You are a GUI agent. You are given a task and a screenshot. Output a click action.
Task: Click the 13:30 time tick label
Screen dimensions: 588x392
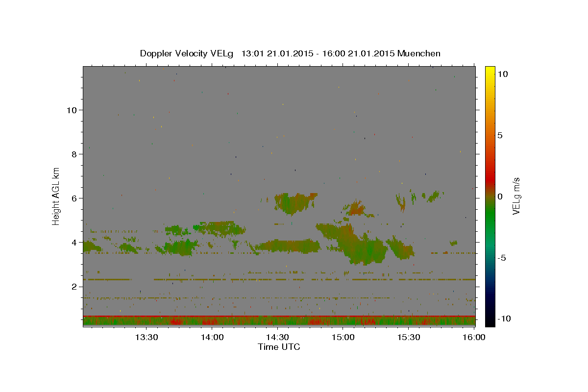147,337
